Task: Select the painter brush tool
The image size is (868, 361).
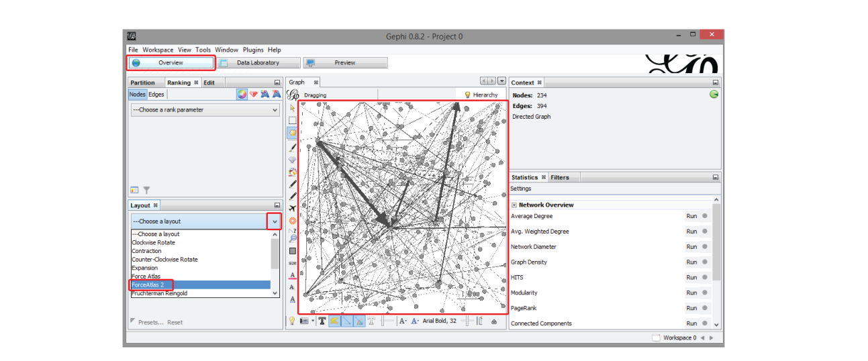Action: coord(292,147)
